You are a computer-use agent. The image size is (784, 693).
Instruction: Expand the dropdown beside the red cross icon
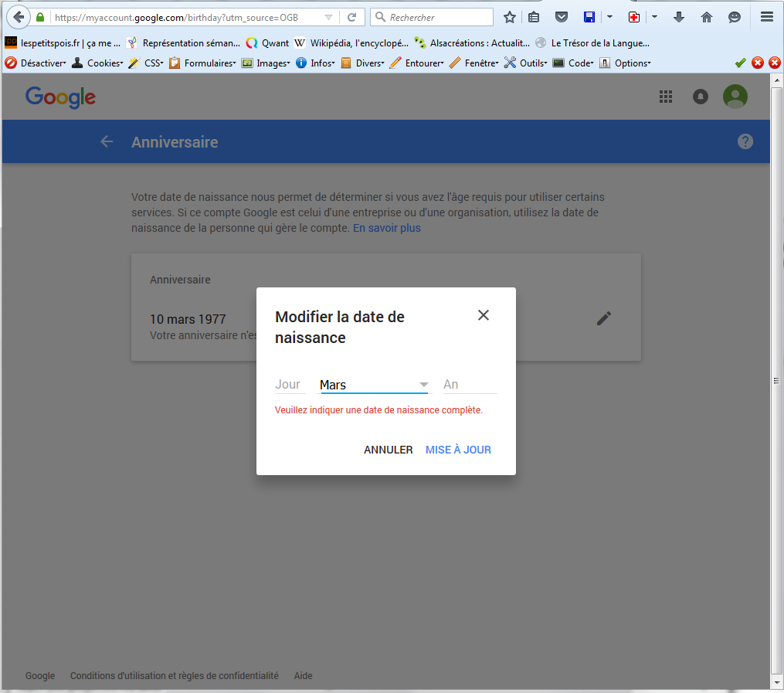[654, 18]
